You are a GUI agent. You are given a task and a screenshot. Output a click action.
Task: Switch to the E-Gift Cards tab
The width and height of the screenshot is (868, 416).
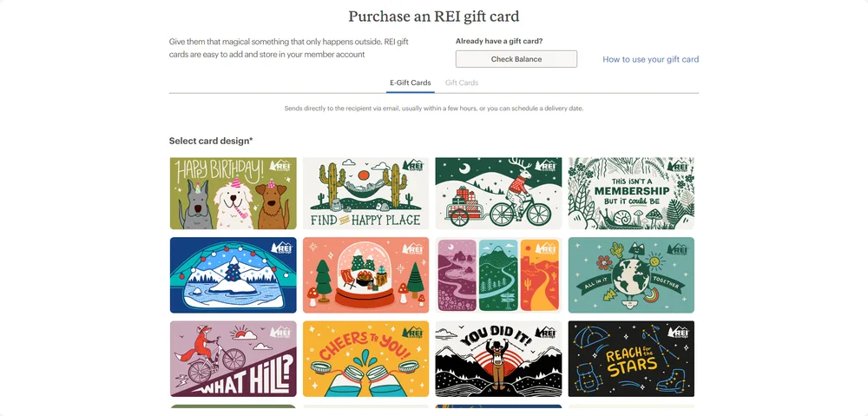pos(411,83)
